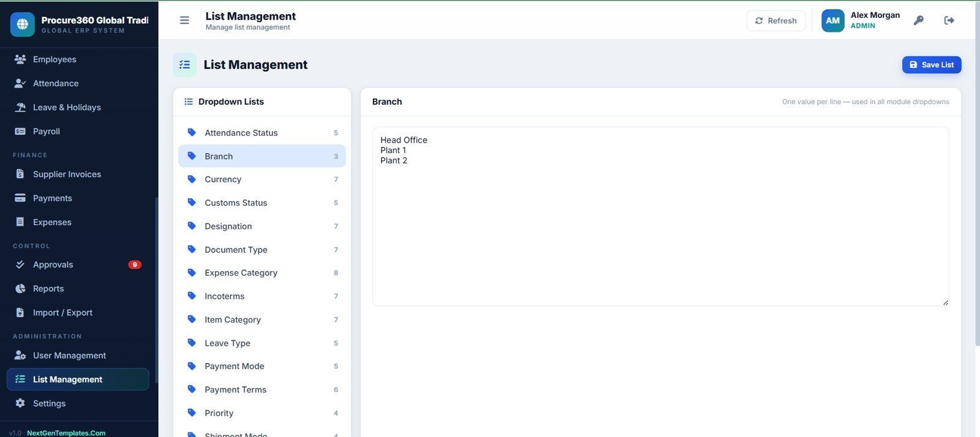Image resolution: width=980 pixels, height=437 pixels.
Task: Click the tag icon beside Priority
Action: [x=192, y=413]
